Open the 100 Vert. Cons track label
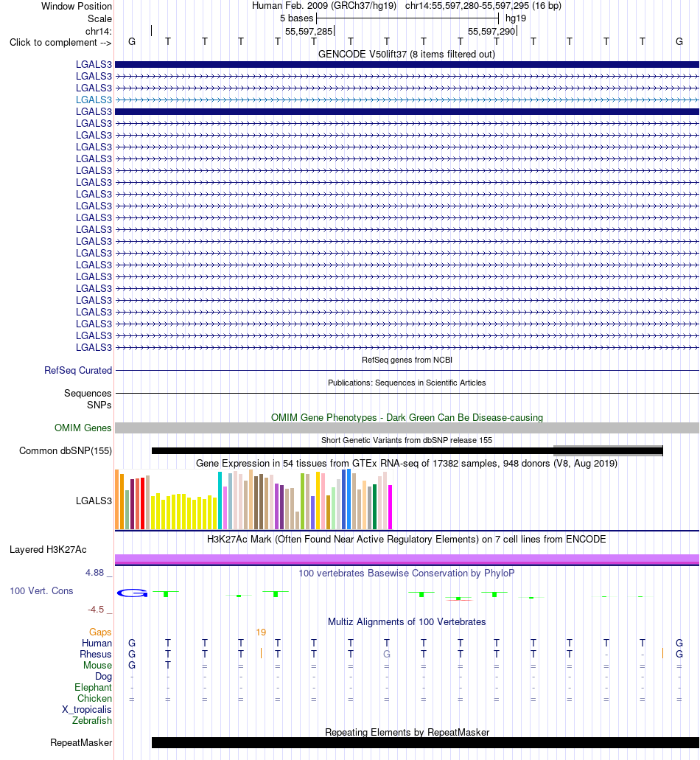Viewport: 700px width, 760px height. [x=42, y=591]
